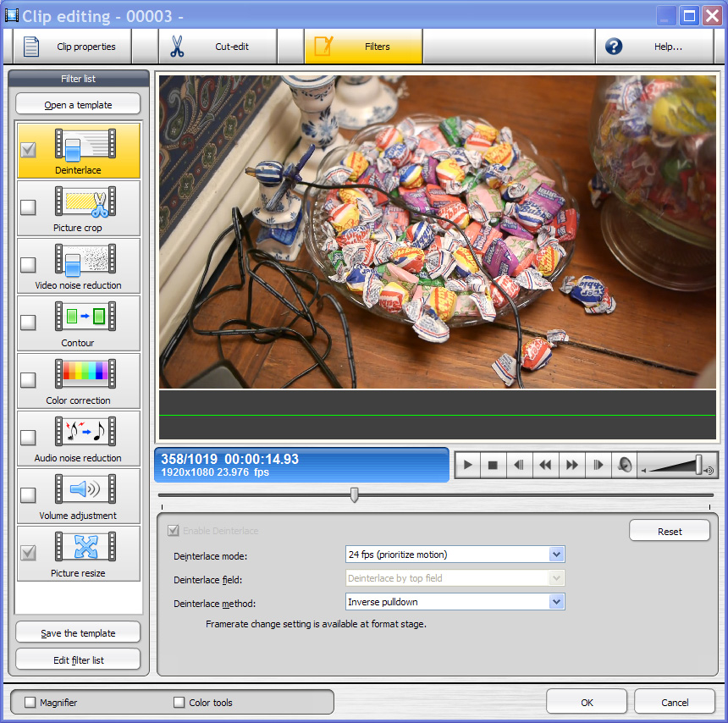Switch to the Clip properties tab
The width and height of the screenshot is (728, 723).
pyautogui.click(x=73, y=47)
